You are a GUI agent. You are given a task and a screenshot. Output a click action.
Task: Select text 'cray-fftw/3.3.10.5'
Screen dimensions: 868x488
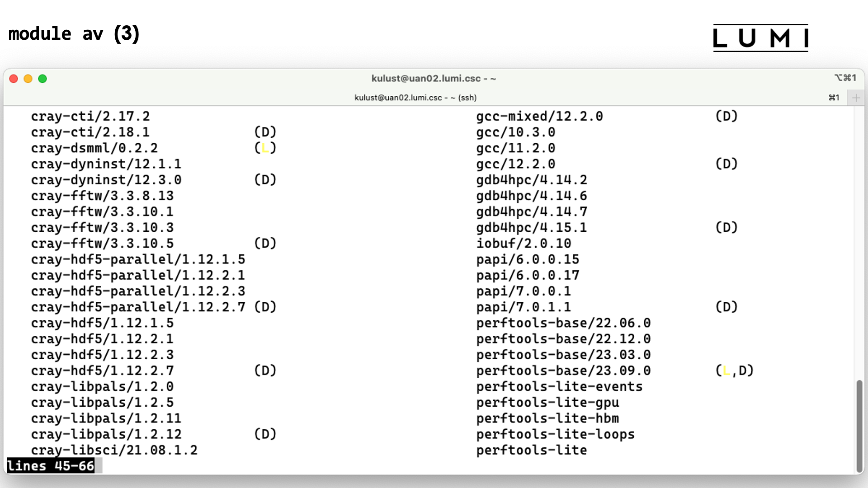(102, 244)
